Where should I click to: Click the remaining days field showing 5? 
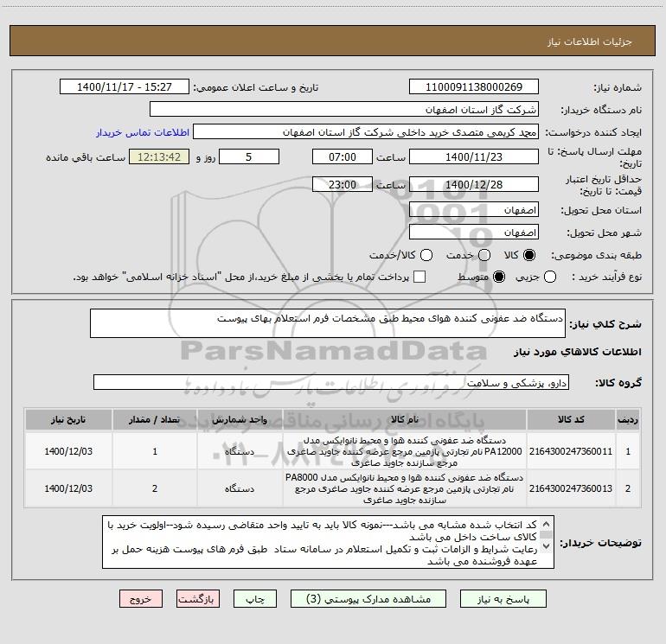click(x=249, y=156)
